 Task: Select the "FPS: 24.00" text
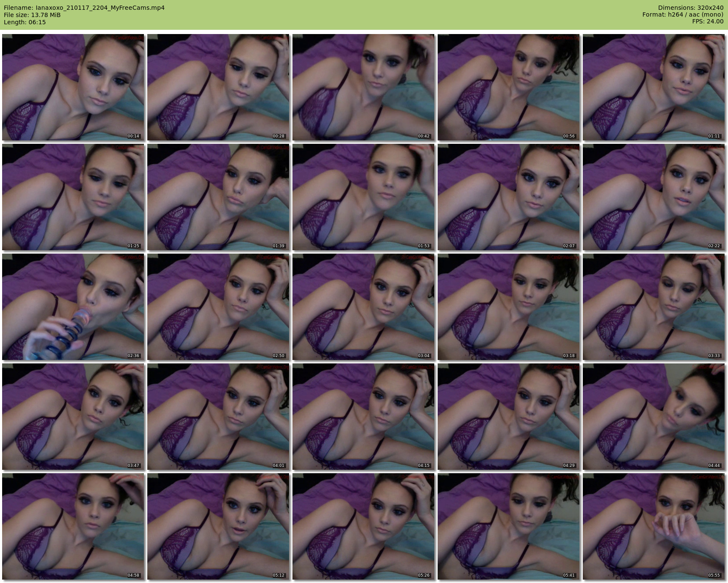point(708,22)
